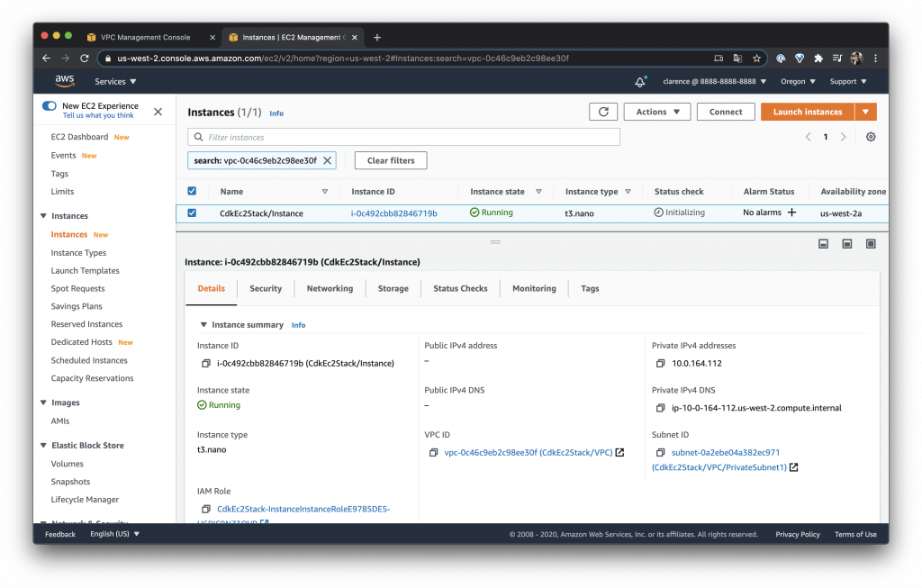
Task: Click the Clear filters button
Action: coord(391,160)
